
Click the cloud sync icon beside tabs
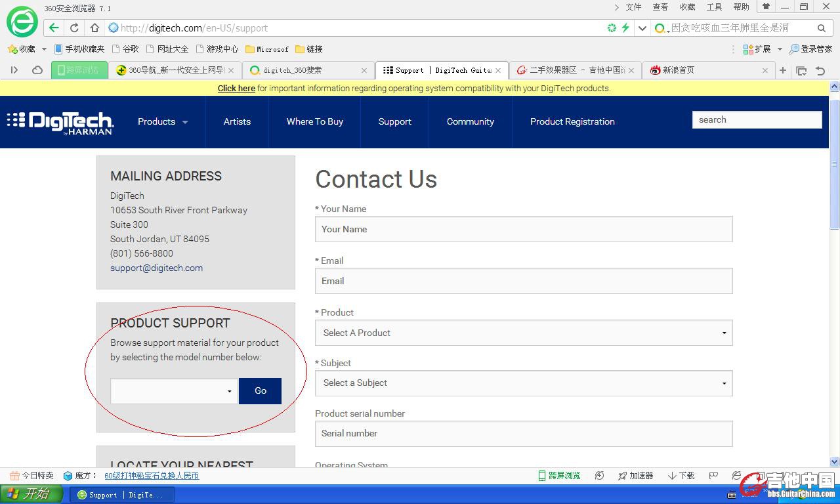[37, 70]
